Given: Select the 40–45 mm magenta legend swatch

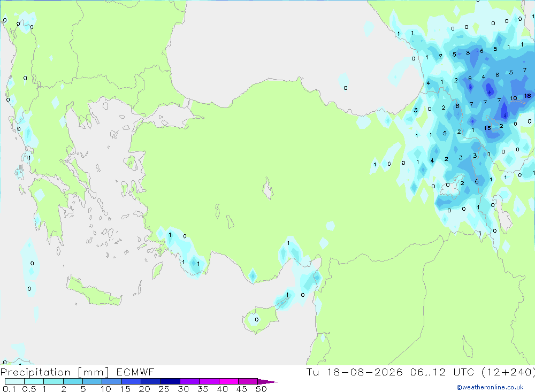Looking at the screenshot, I should click(x=228, y=381).
